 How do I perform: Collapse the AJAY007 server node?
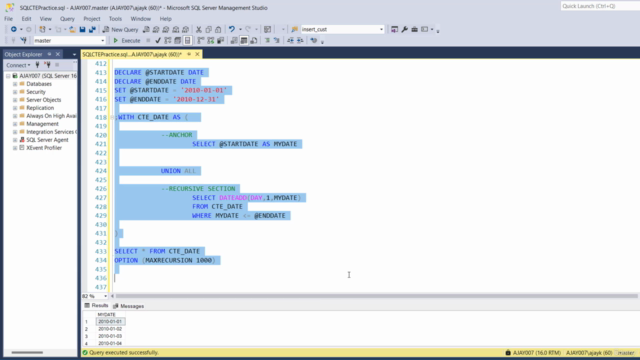click(8, 76)
